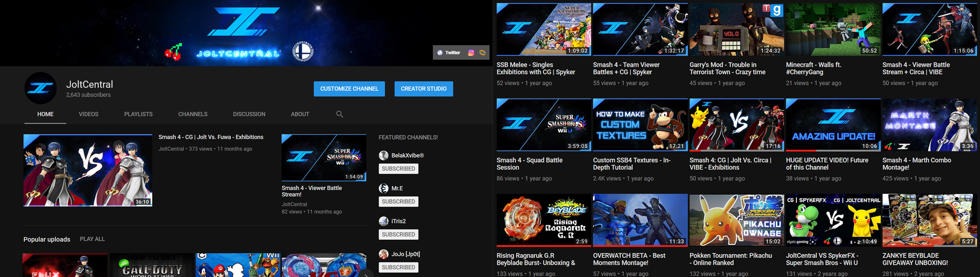This screenshot has width=980, height=277.
Task: Open BelakXvibe channel avatar
Action: (384, 155)
